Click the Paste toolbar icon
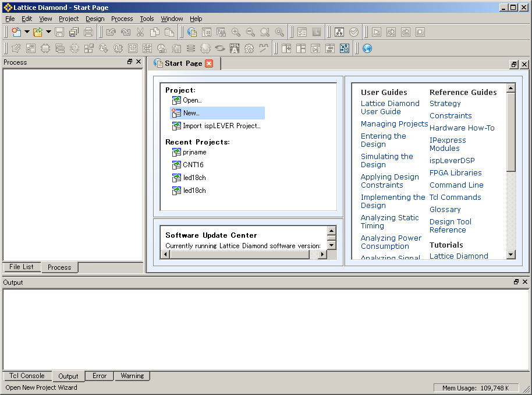This screenshot has width=532, height=395. point(169,32)
